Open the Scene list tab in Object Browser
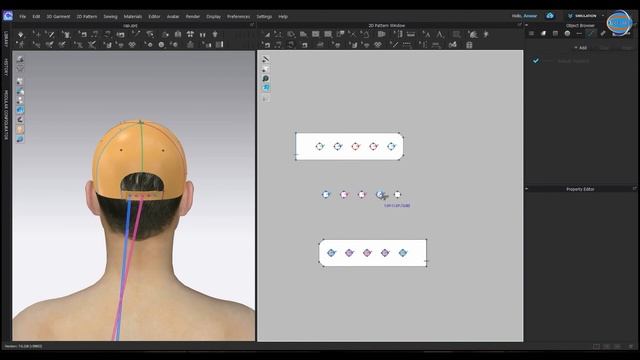640x360 pixels. pyautogui.click(x=531, y=33)
